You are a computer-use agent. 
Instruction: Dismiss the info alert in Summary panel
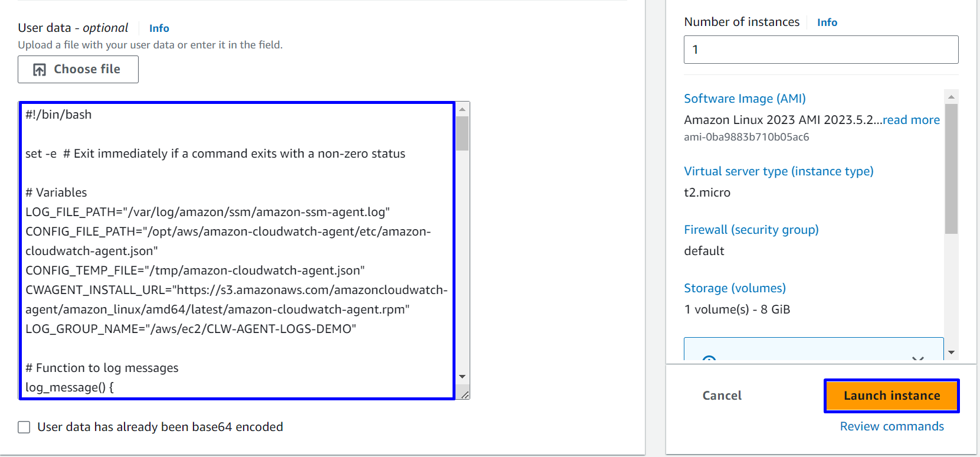[917, 357]
